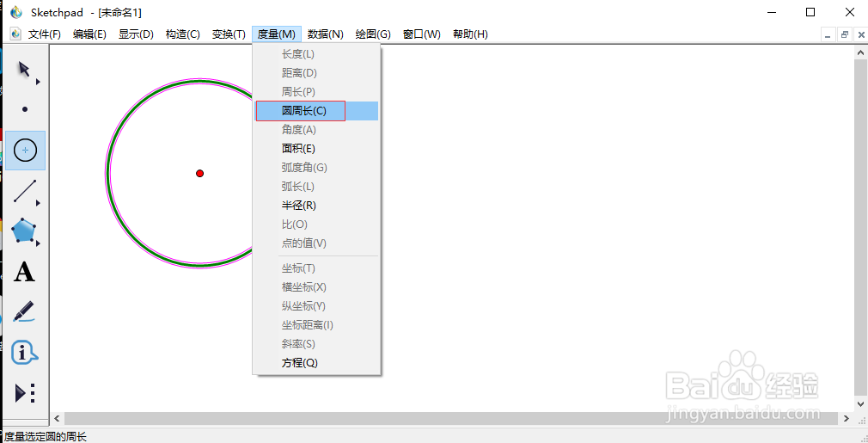
Task: Click the greyed 弧度角(G) menu entry
Action: tap(316, 167)
